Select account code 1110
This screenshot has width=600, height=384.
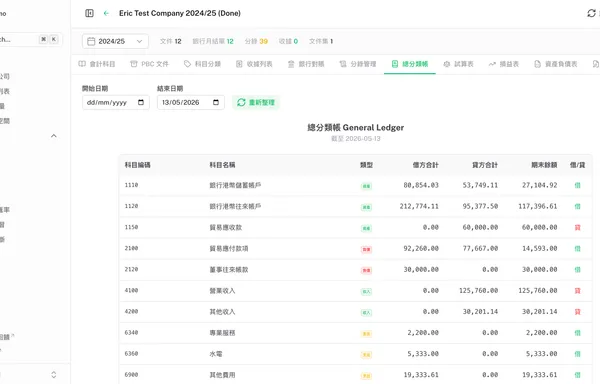[x=131, y=185]
